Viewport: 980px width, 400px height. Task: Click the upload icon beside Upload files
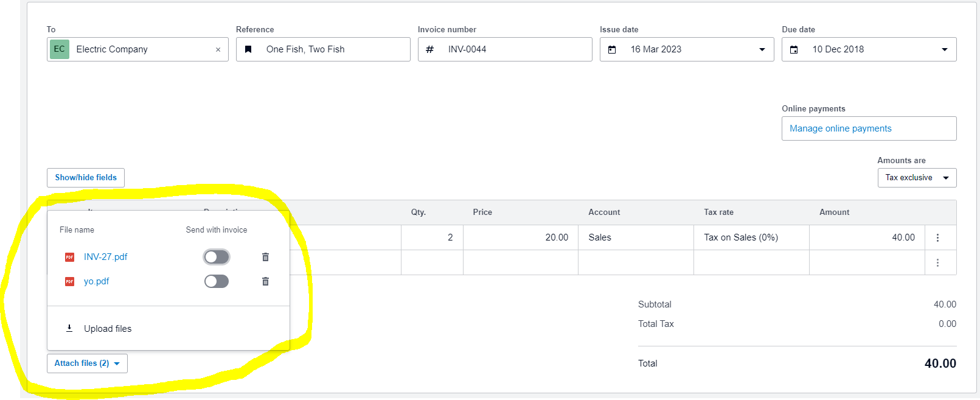[x=69, y=328]
